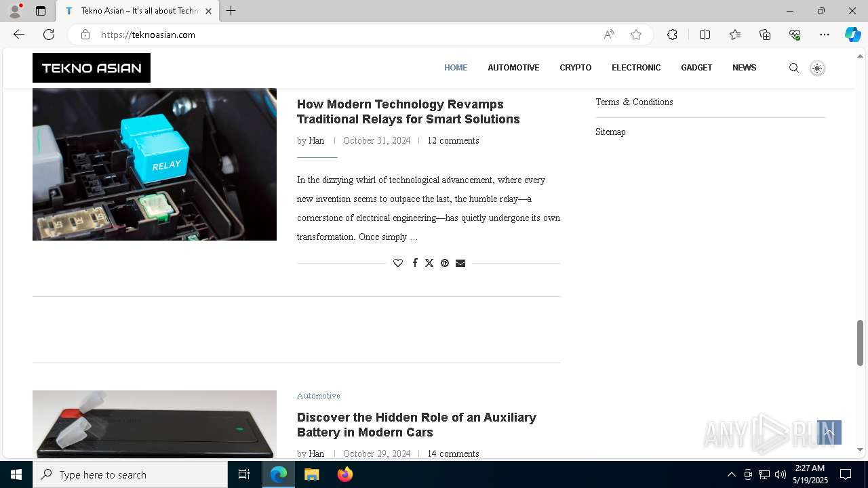Toggle dark mode switch in header
Screen dimensions: 868x488
[817, 68]
